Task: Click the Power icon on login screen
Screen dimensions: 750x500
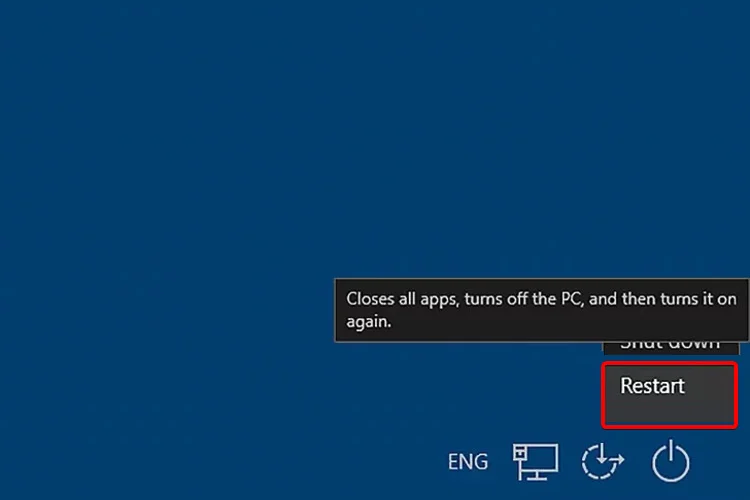Action: coord(671,461)
